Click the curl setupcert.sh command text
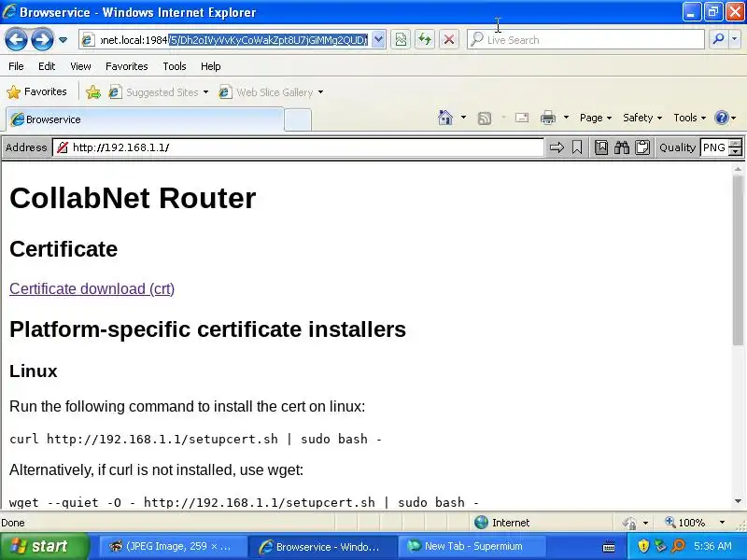747x560 pixels. coord(195,439)
